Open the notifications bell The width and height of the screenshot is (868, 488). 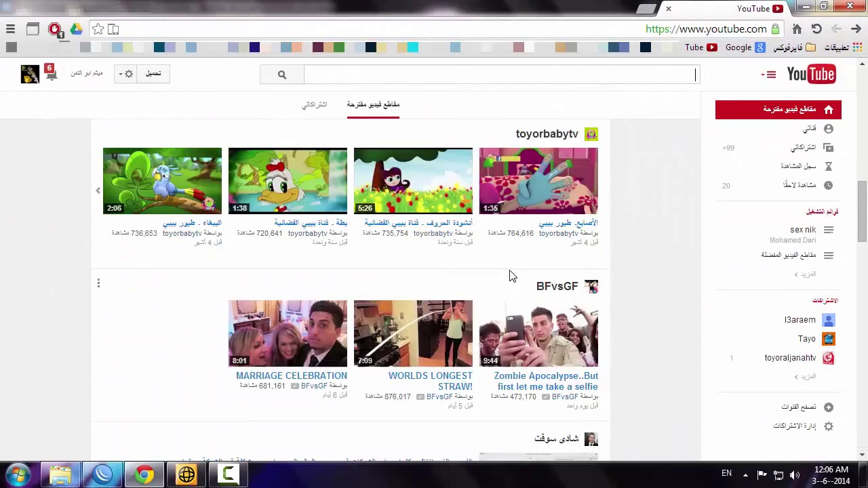coord(51,73)
